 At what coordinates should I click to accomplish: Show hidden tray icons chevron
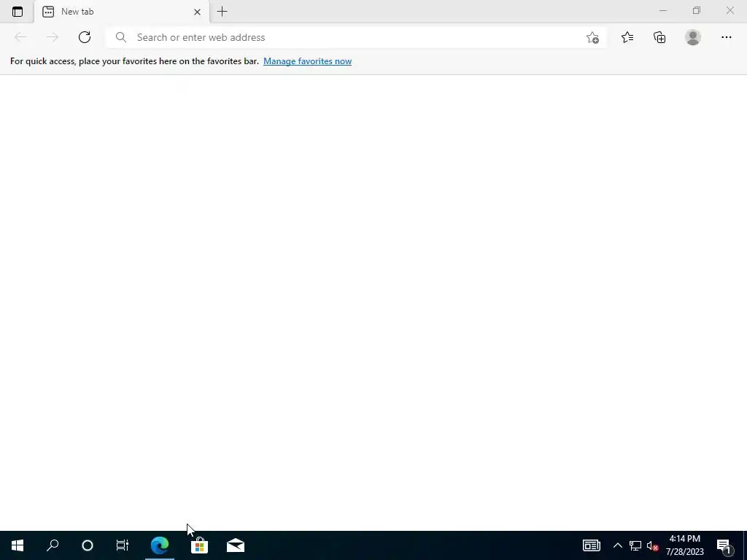pyautogui.click(x=617, y=545)
